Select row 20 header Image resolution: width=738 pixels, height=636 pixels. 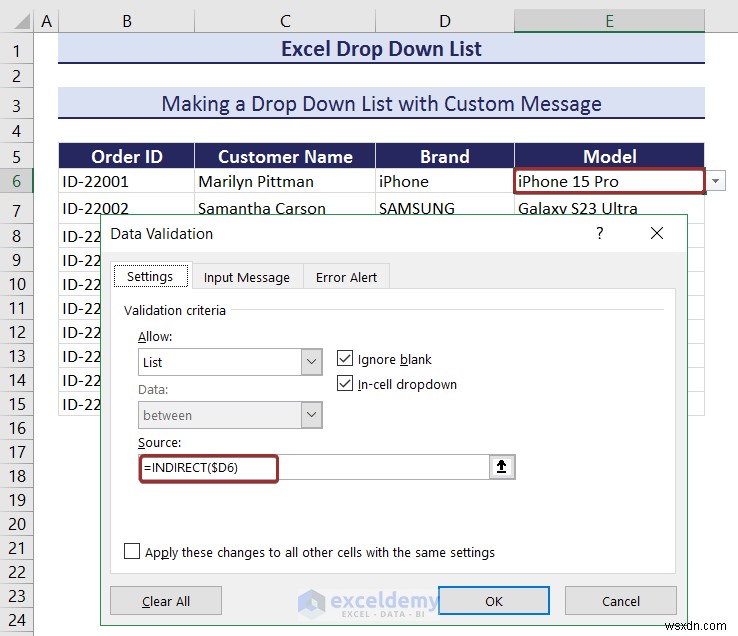click(16, 524)
